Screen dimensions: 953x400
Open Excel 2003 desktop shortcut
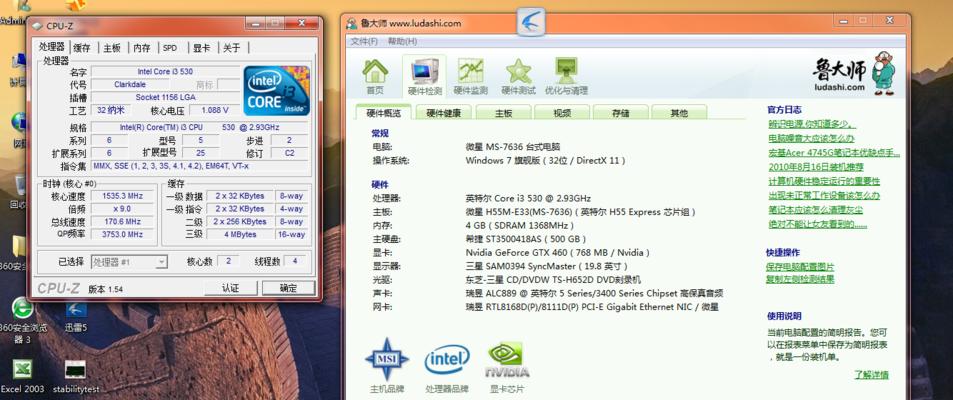[22, 377]
